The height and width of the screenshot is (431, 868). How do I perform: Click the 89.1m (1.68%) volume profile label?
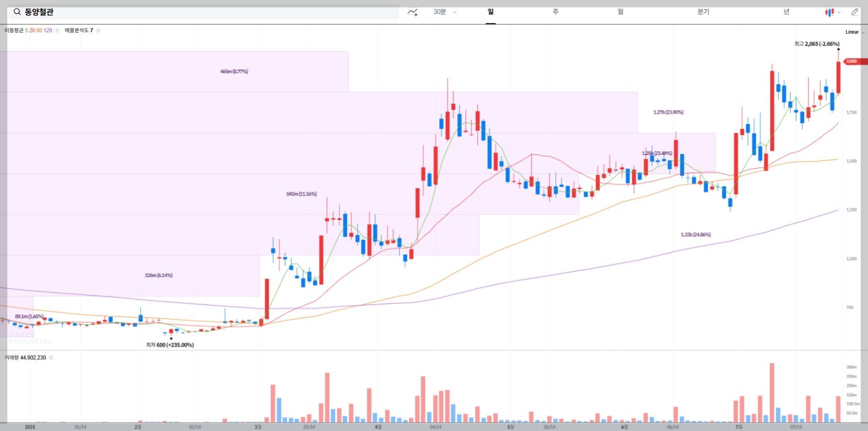pyautogui.click(x=29, y=316)
